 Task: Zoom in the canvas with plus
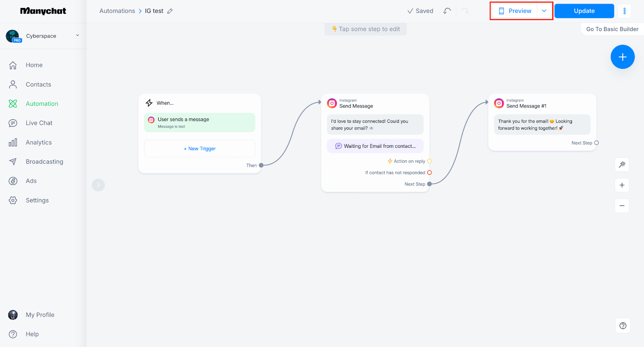pos(622,185)
